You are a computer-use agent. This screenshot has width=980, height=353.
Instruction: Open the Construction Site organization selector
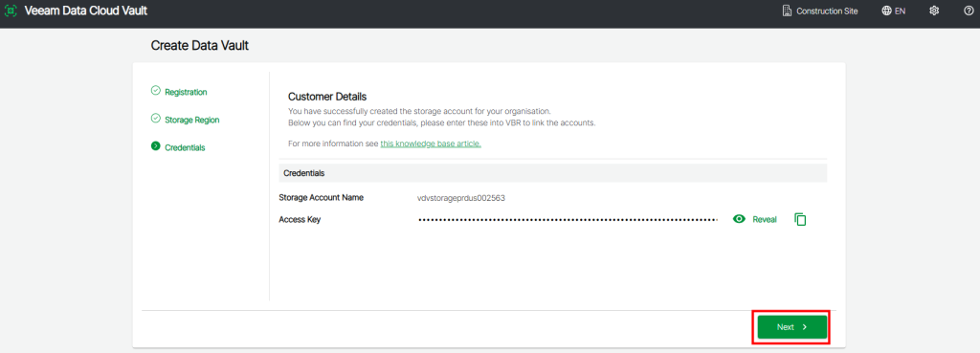[x=820, y=11]
